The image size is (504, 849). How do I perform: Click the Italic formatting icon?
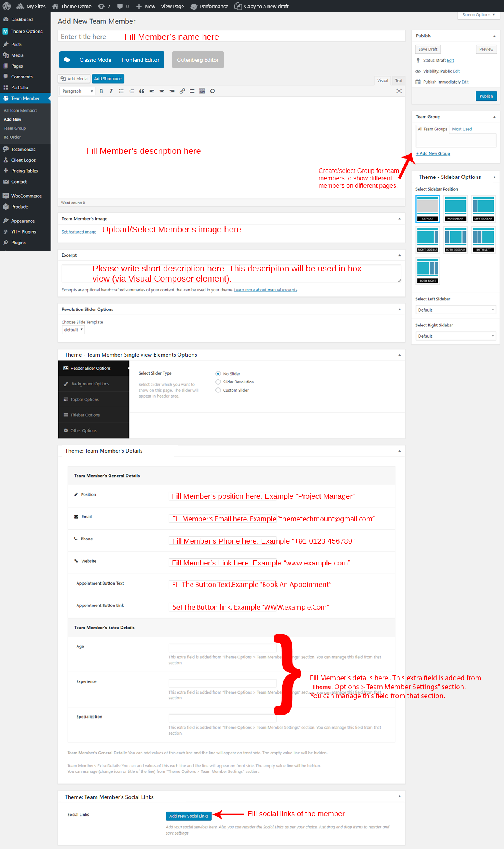(x=111, y=91)
